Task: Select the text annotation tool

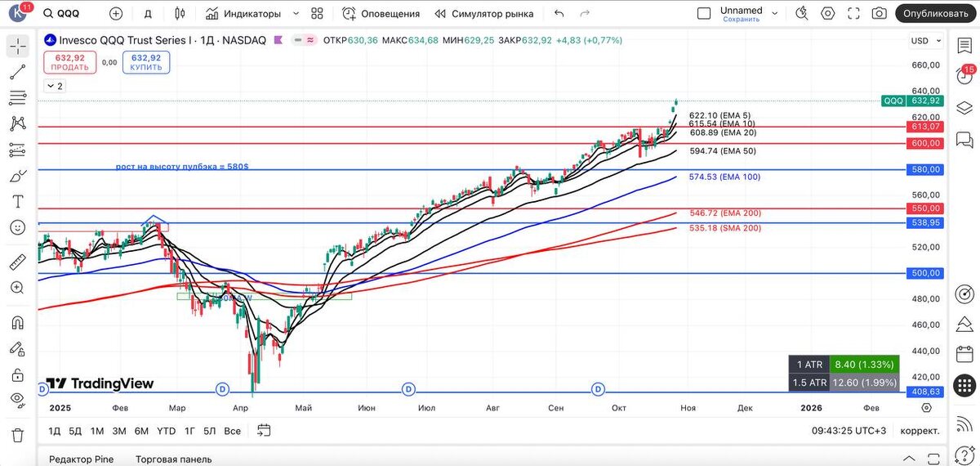Action: [17, 201]
